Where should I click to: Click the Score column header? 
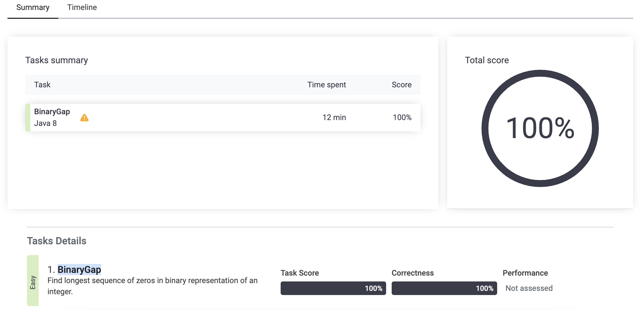point(401,85)
